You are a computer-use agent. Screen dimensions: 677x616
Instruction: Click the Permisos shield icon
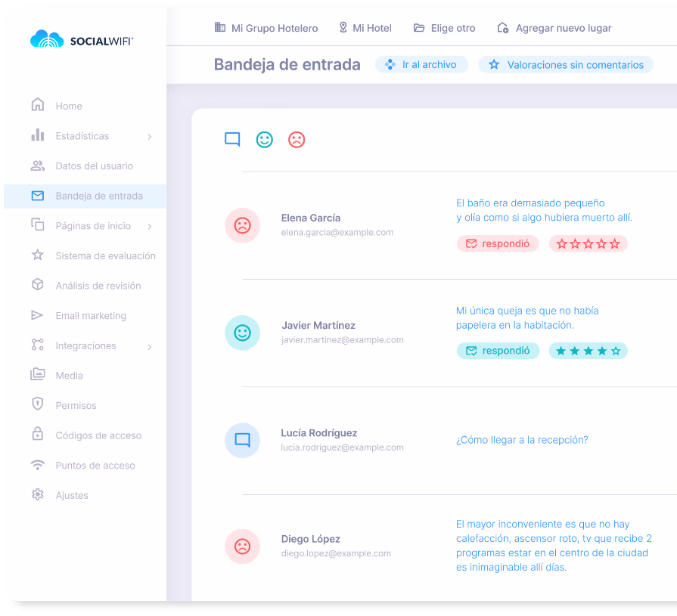click(38, 404)
